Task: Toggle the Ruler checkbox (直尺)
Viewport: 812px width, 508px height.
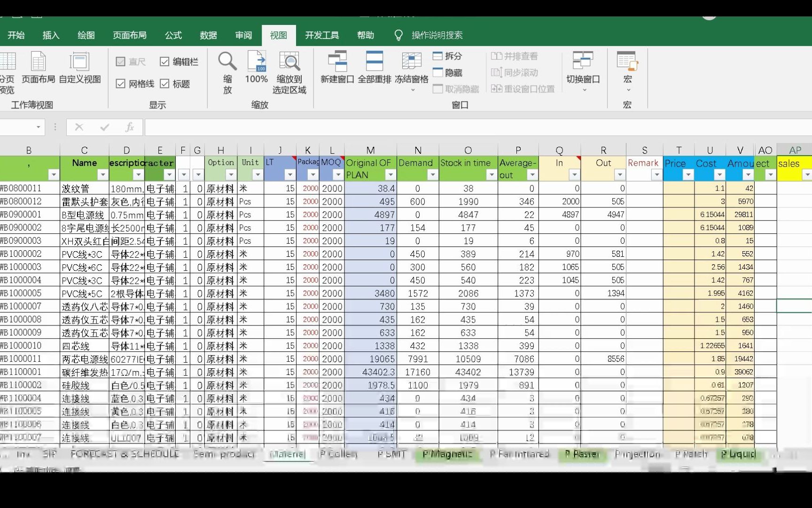Action: point(120,62)
